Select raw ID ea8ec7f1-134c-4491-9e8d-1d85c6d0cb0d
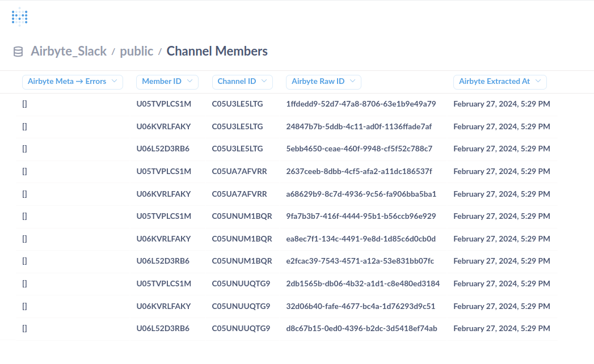The height and width of the screenshot is (364, 594). [361, 239]
